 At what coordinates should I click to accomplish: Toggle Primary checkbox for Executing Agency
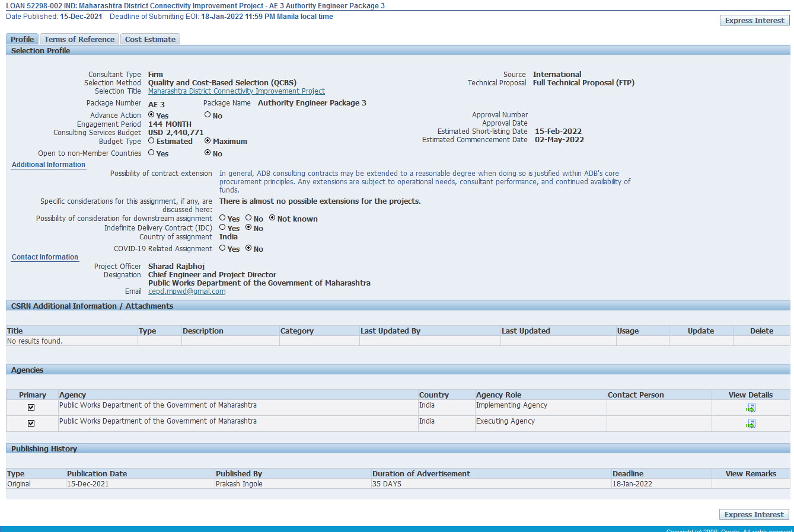31,423
